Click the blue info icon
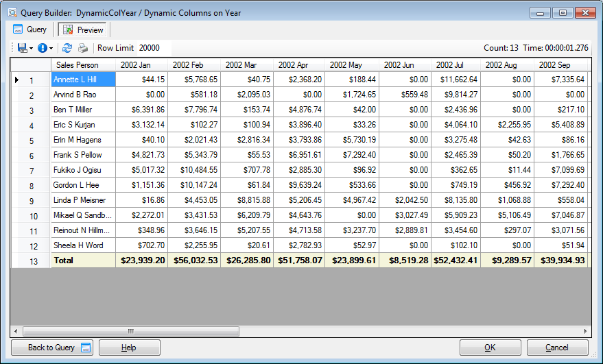Viewport: 603px width, 364px height. 43,48
